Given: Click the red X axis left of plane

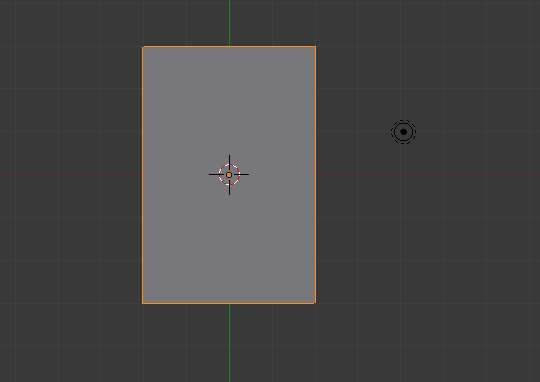Looking at the screenshot, I should point(71,175).
